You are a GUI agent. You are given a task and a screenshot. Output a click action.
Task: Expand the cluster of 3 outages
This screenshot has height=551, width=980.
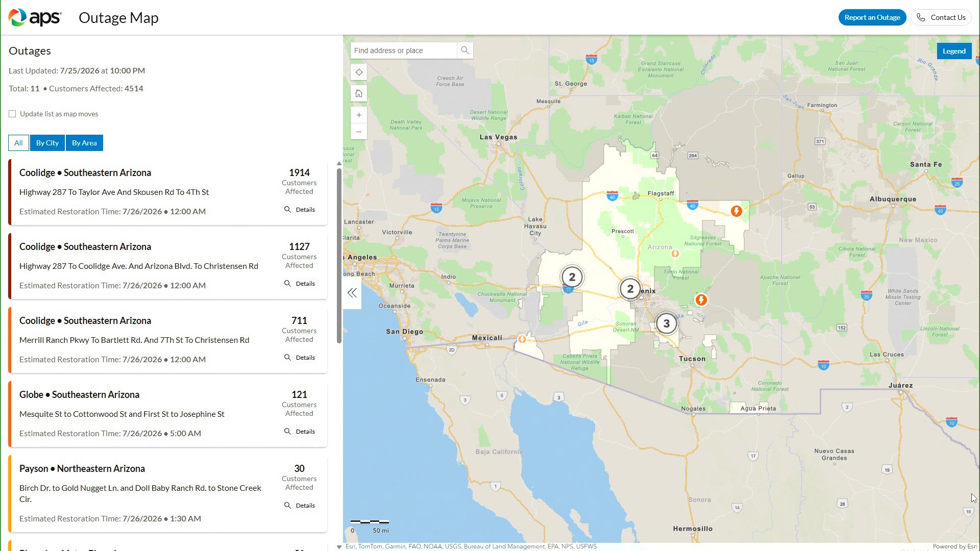pyautogui.click(x=666, y=323)
